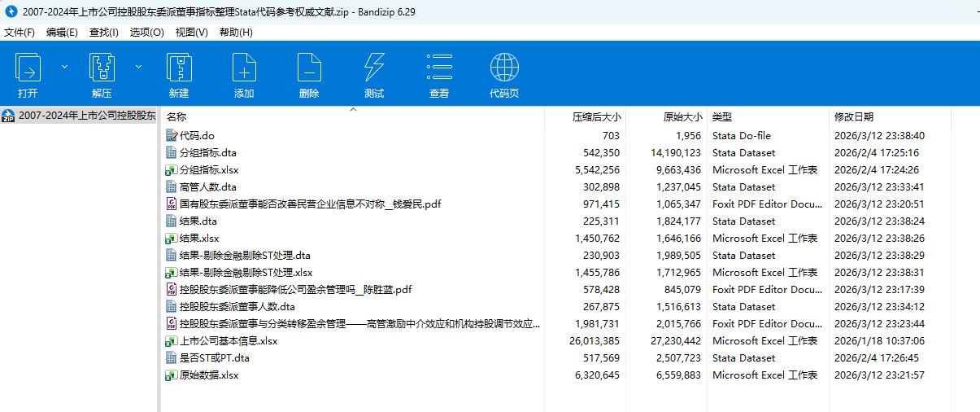Screen dimensions: 980x412
Task: Select the file 控股股东委派董事能降低公司盈余管理吗_陈胜蓝.pdf
Action: click(x=296, y=290)
